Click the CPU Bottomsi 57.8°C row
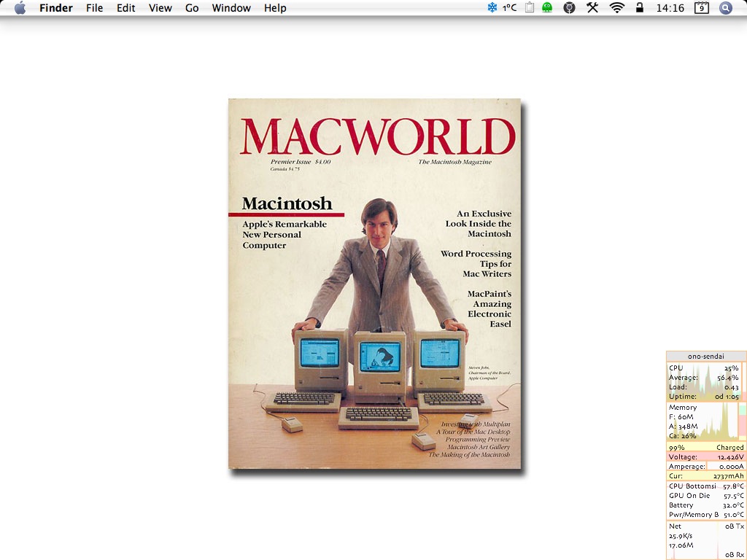 (706, 486)
